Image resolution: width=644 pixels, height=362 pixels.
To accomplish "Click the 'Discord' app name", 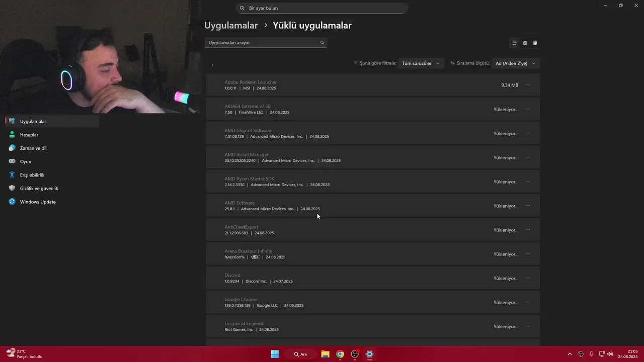I will pos(232,275).
